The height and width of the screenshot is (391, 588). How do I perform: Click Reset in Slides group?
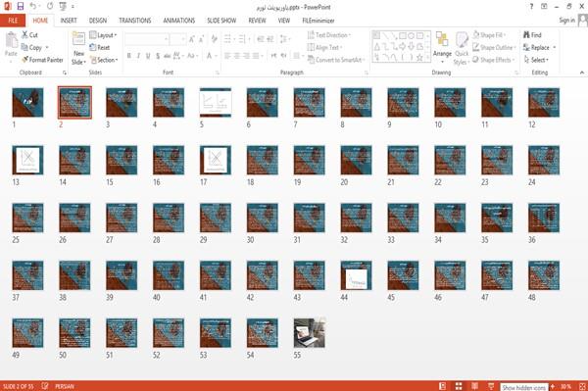click(x=100, y=47)
